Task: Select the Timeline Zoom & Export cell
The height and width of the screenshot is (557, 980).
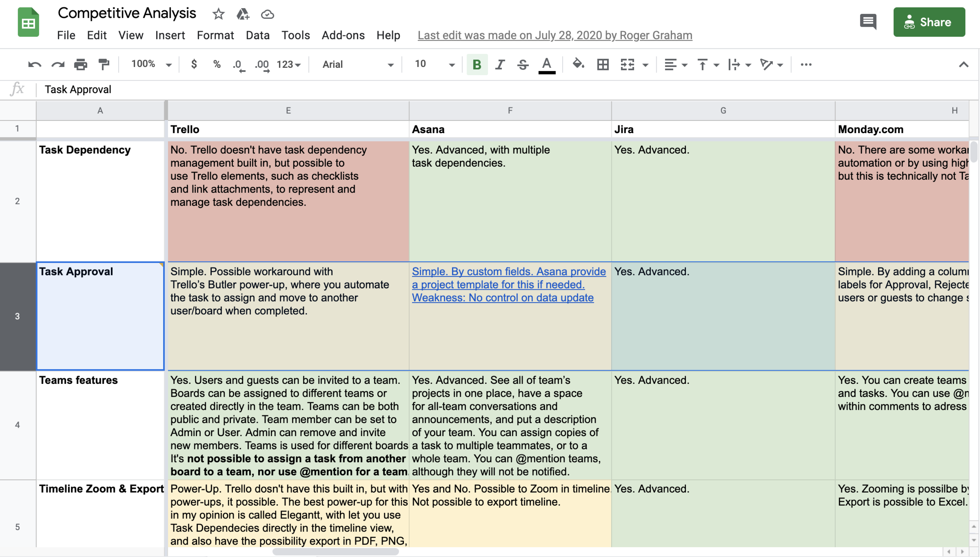Action: click(100, 514)
